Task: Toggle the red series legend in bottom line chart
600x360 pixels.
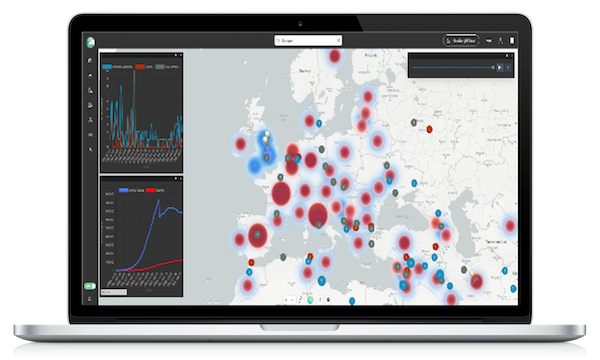Action: click(155, 190)
